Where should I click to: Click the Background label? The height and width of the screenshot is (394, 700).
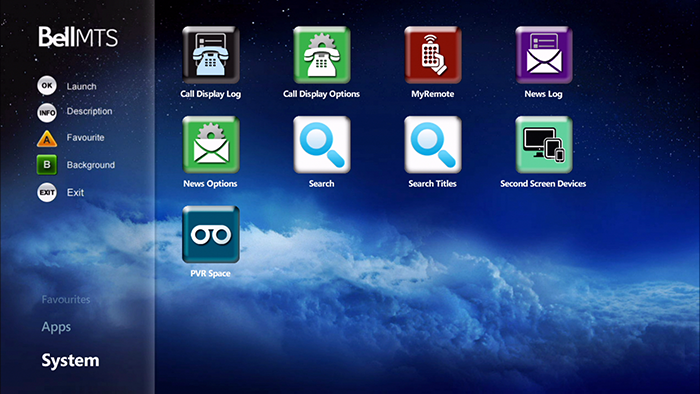point(91,165)
